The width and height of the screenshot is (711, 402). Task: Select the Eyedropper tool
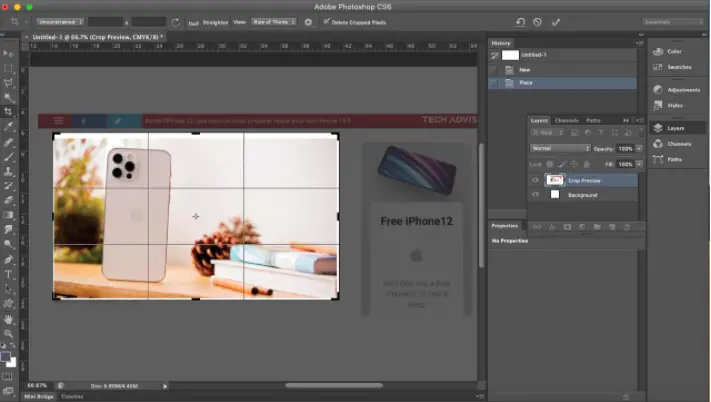tap(8, 126)
